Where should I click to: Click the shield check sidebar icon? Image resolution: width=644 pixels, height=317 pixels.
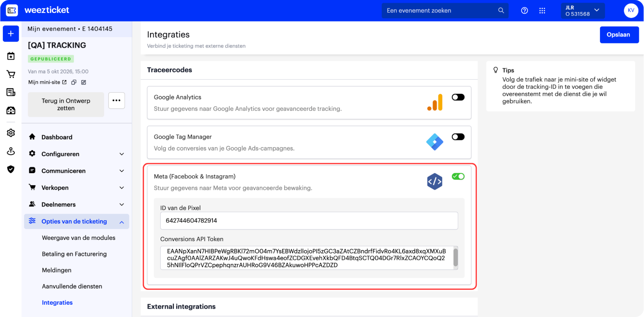11,169
